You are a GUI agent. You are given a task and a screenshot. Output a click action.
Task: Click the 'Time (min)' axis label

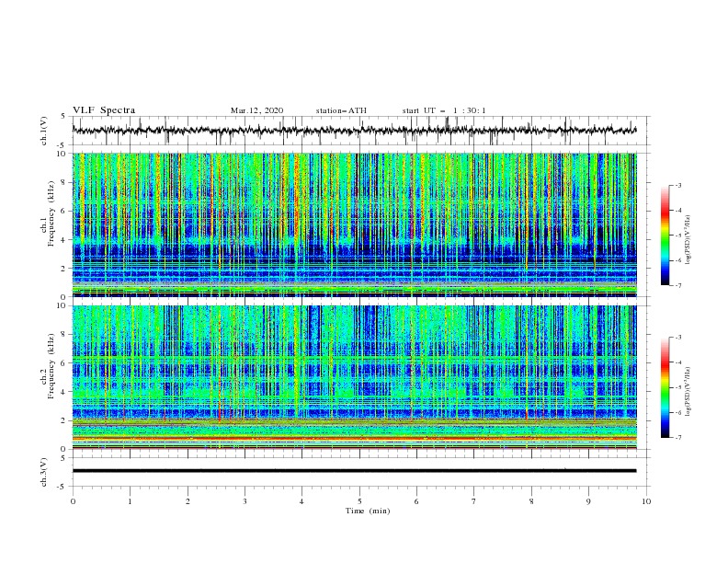[x=368, y=511]
